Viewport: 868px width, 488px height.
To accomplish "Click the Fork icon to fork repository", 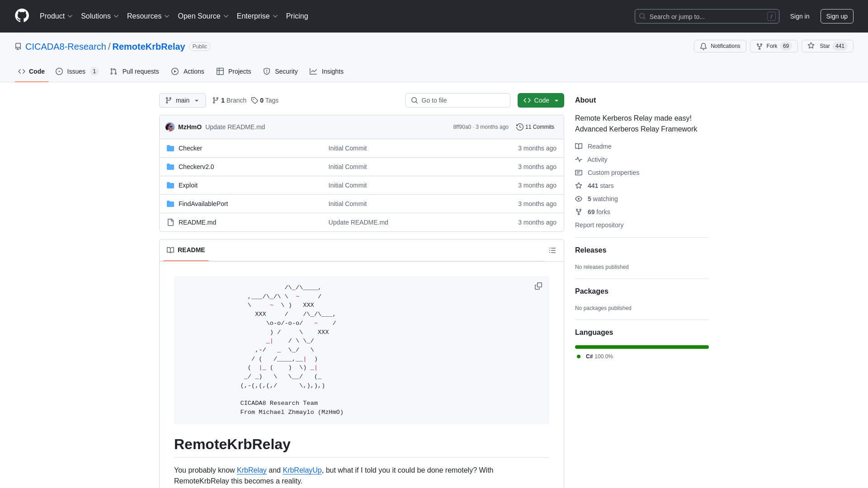I will click(759, 46).
